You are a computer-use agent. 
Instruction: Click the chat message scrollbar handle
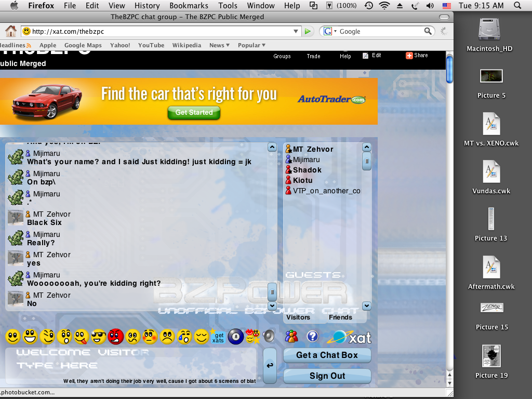272,292
